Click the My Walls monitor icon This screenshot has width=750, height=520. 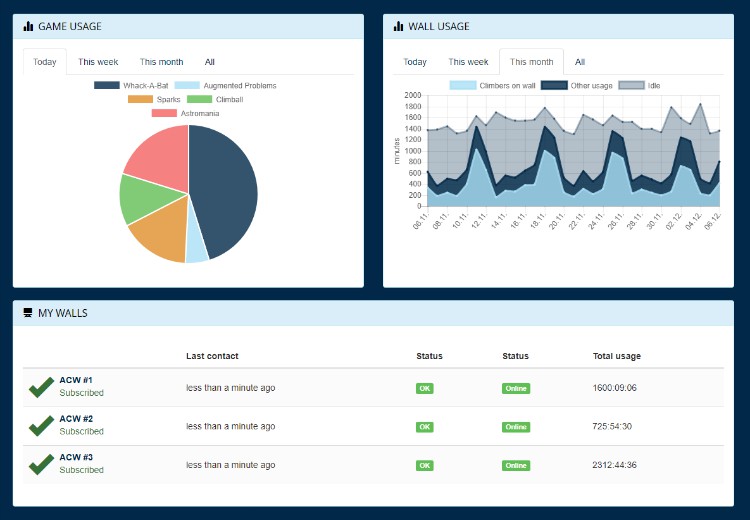[x=28, y=313]
